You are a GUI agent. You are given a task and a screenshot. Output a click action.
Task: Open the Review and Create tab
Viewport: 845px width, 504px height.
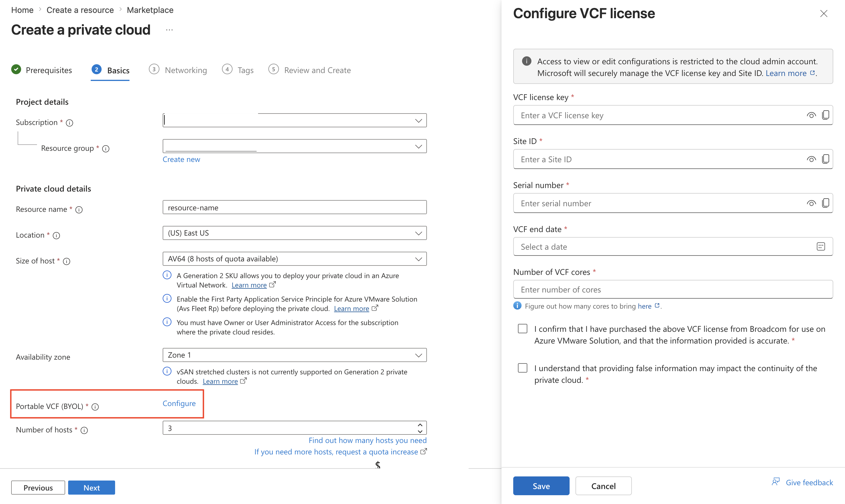click(309, 70)
